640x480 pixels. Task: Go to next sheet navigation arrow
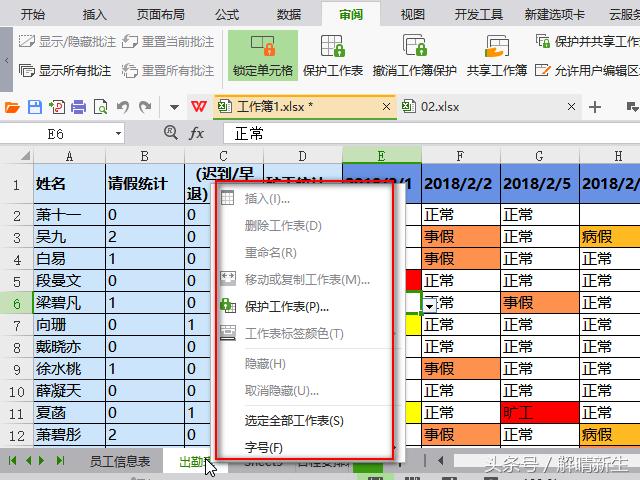(42, 461)
